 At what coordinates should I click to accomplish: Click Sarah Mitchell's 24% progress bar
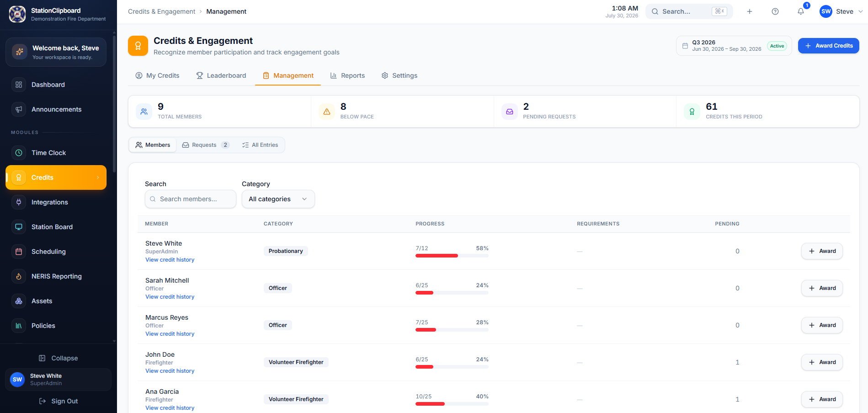click(x=452, y=293)
